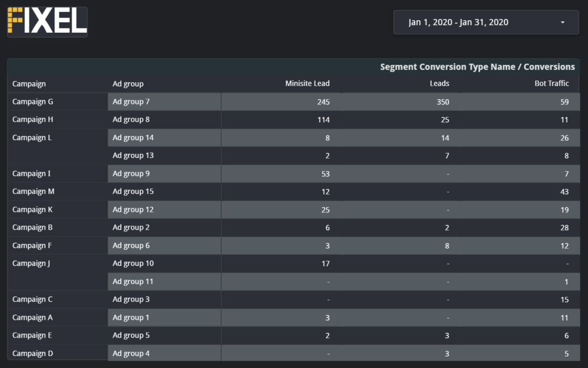Select the Campaign F row label
Image resolution: width=588 pixels, height=368 pixels.
[32, 246]
